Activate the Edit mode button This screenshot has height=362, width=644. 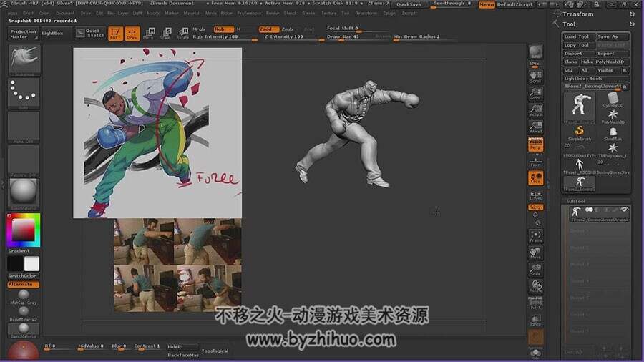pyautogui.click(x=115, y=33)
